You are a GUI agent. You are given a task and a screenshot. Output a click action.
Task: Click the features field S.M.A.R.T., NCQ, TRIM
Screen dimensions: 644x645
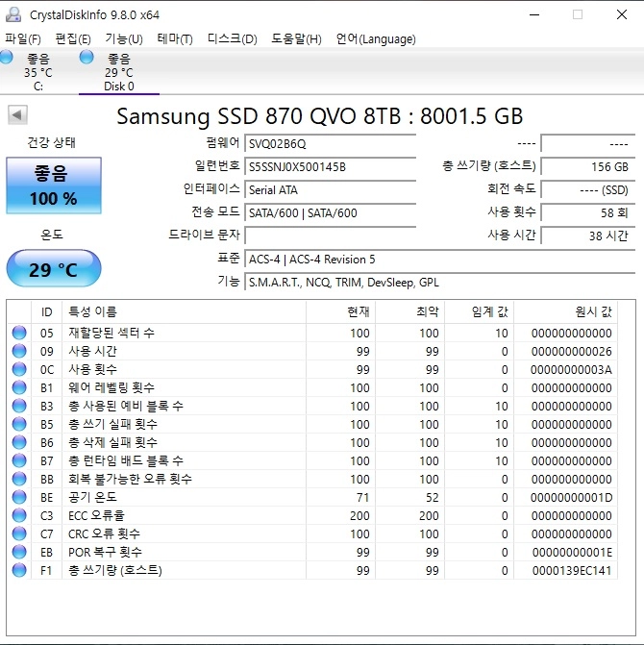[440, 283]
